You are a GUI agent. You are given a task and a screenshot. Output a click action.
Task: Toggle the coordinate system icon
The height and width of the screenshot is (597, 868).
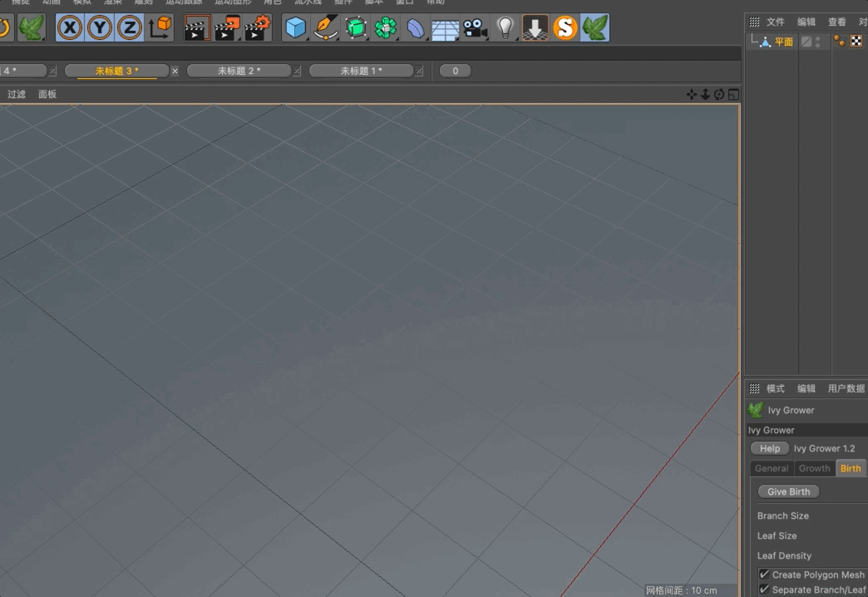pos(160,27)
